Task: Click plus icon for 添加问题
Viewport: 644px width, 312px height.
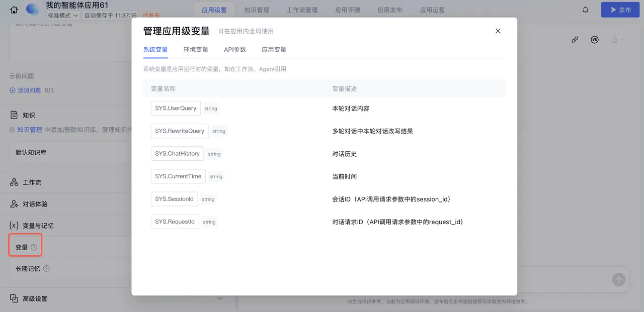Action: pos(13,90)
